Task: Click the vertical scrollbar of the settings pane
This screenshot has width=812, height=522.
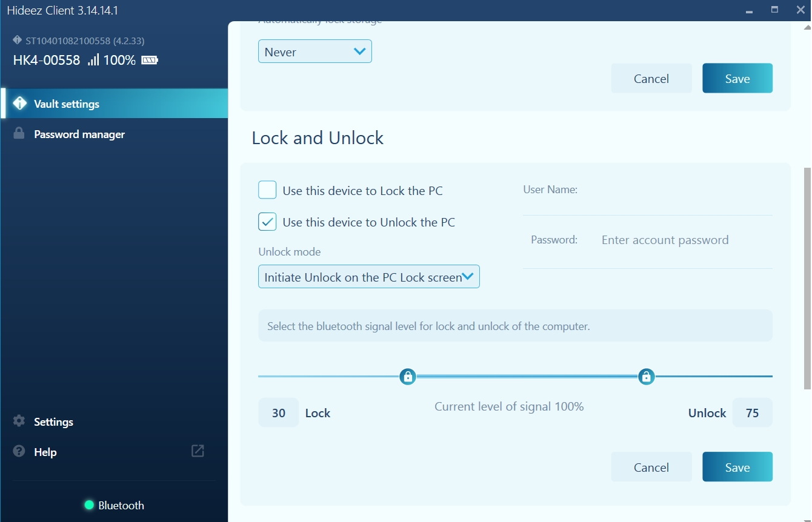Action: pos(807,279)
